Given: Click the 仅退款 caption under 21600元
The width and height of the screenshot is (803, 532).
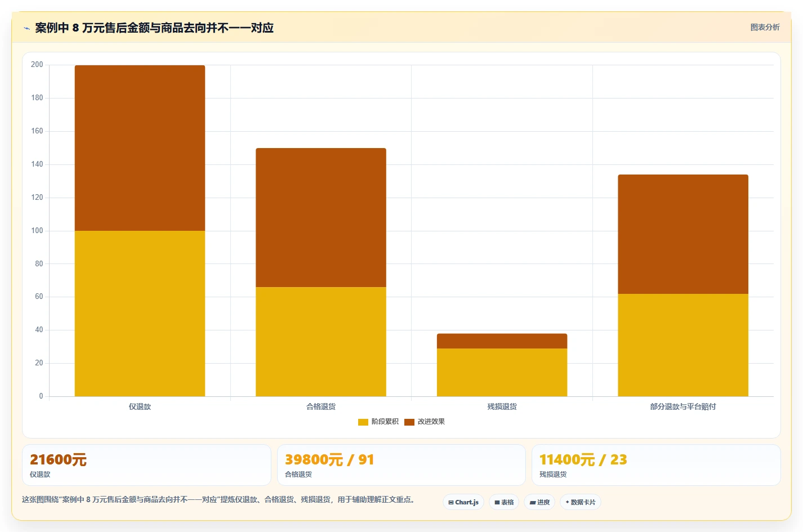Looking at the screenshot, I should point(40,475).
